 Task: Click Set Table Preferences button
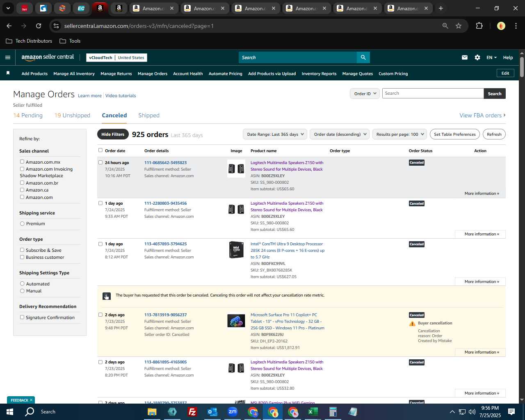tap(455, 134)
